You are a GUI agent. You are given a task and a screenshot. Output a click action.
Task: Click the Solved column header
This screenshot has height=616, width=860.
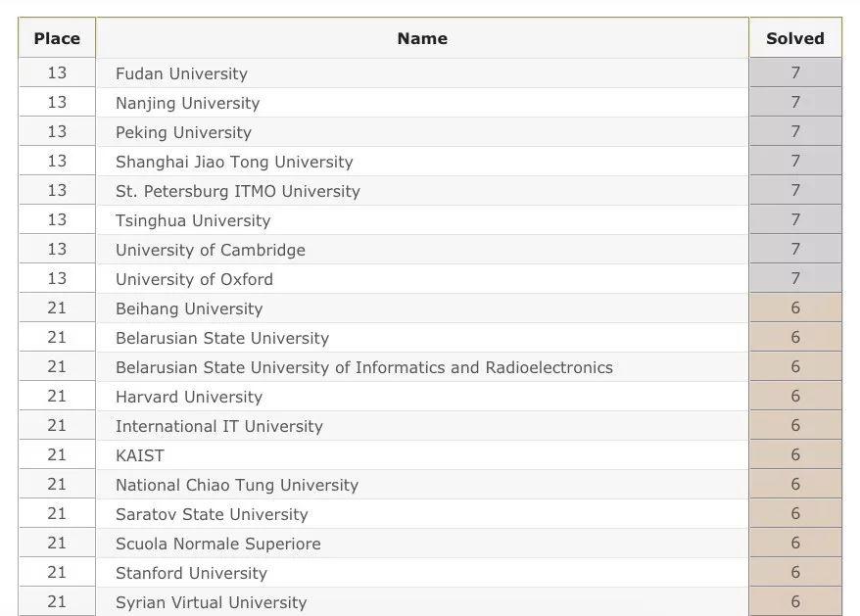click(795, 38)
